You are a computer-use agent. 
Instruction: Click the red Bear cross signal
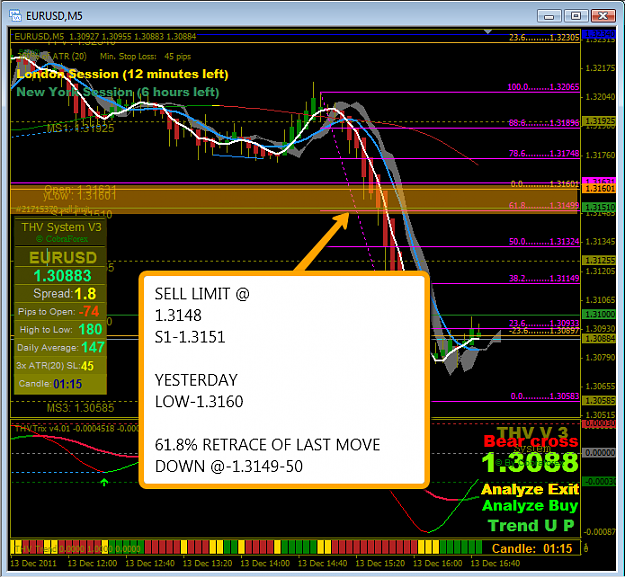pos(531,441)
